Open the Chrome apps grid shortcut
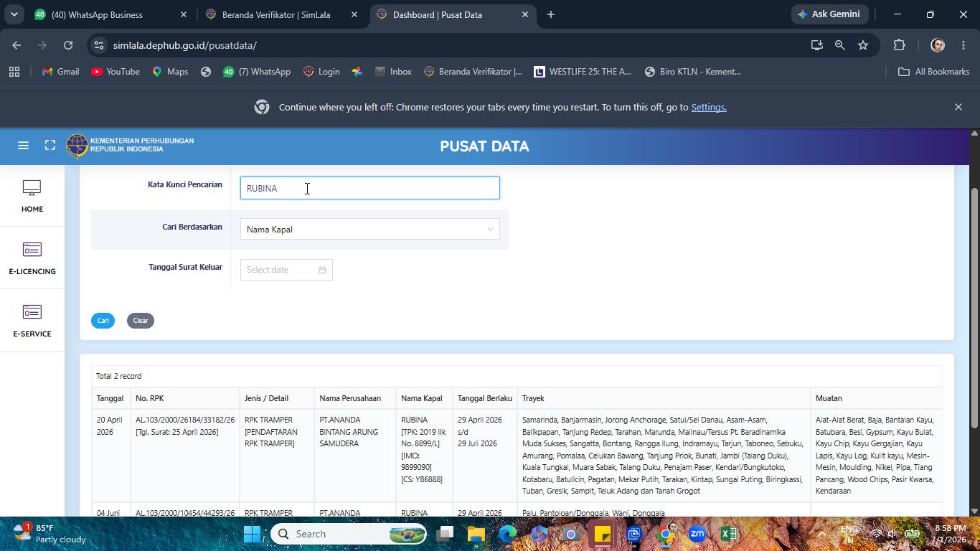Image resolution: width=980 pixels, height=551 pixels. (14, 72)
